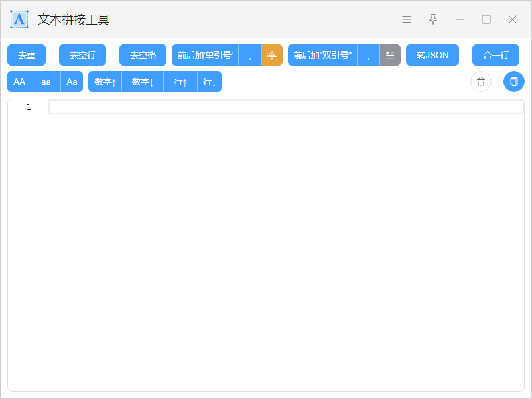
Task: Close the 文本拼接工具 window
Action: point(513,19)
